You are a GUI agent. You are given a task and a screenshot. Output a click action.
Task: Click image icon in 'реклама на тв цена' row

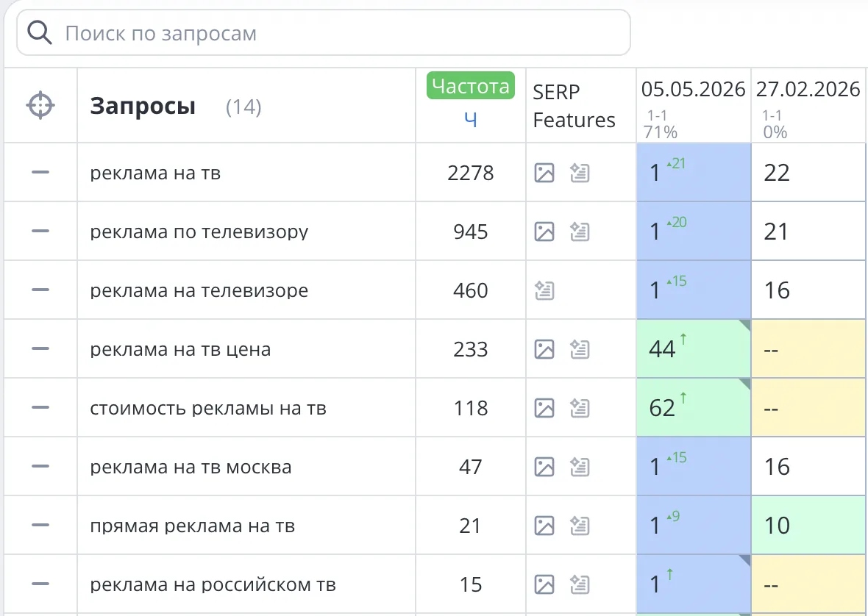(544, 349)
